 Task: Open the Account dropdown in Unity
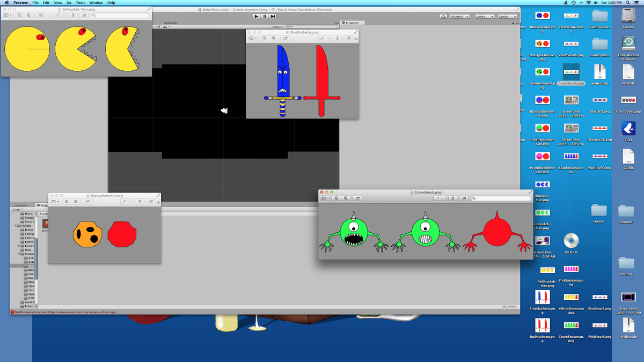[x=459, y=16]
